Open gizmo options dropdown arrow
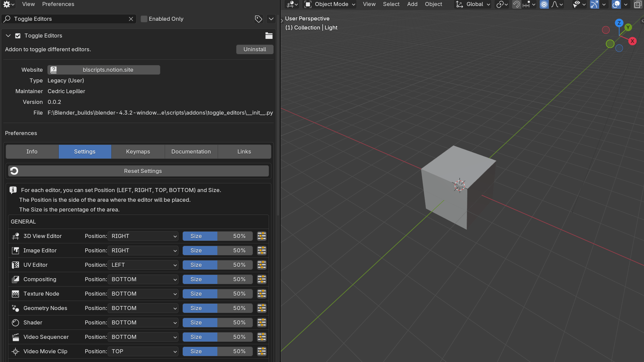This screenshot has width=644, height=362. (x=604, y=4)
